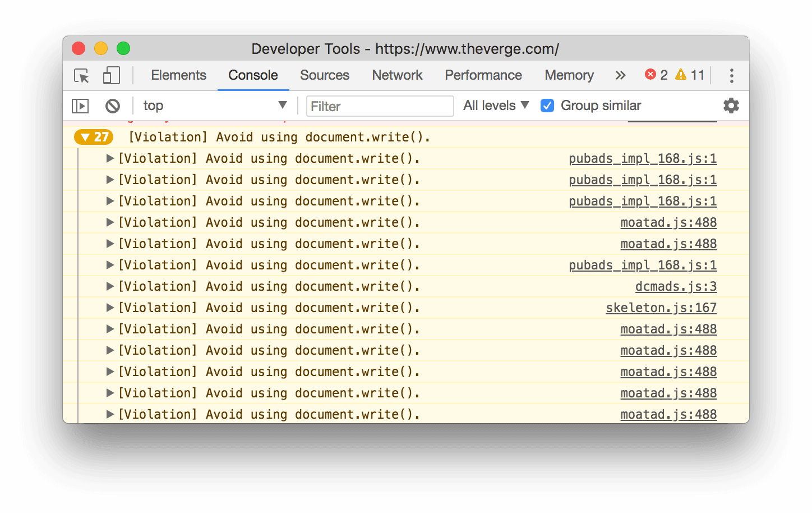Show the console sidebar panel
Viewport: 812px width, 513px height.
coord(80,106)
